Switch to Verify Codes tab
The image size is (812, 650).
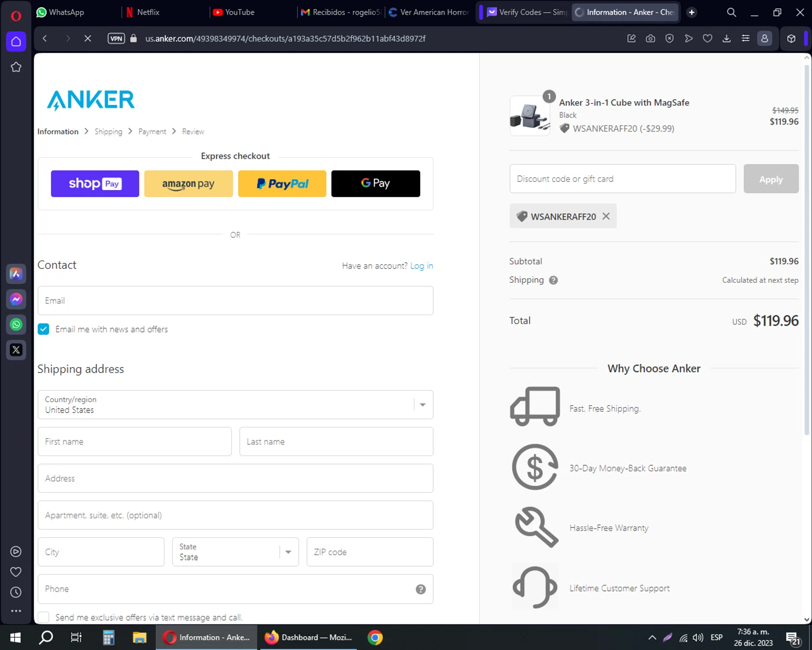[527, 12]
